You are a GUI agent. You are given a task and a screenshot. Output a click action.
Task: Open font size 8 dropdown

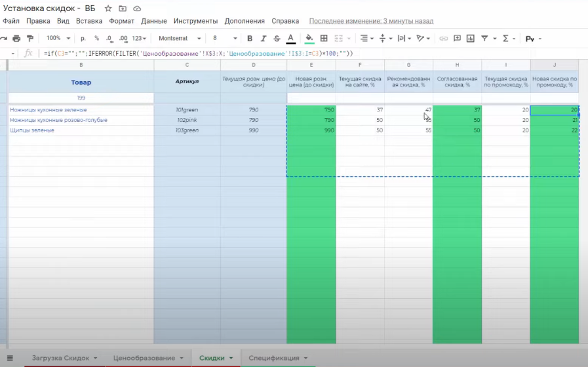pos(225,38)
